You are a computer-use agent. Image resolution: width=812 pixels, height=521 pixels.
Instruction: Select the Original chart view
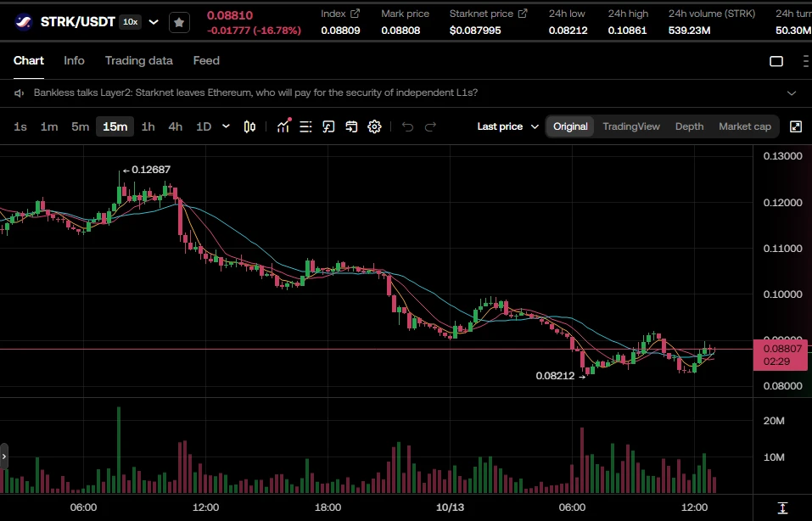tap(570, 127)
